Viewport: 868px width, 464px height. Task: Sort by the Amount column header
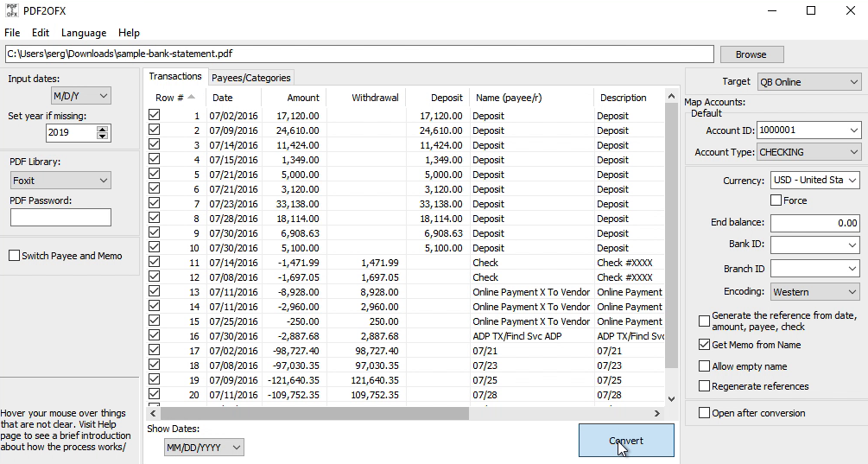(294, 98)
